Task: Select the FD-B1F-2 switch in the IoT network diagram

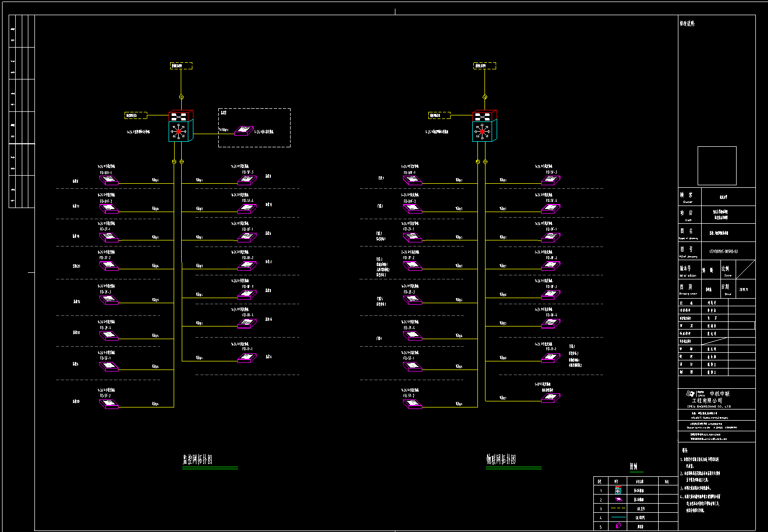Action: coord(413,209)
